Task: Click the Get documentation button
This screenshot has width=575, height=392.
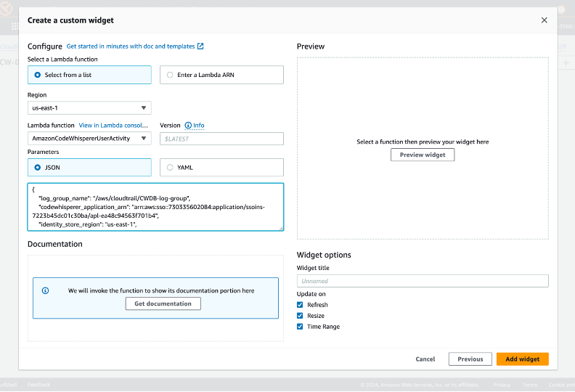Action: point(163,303)
